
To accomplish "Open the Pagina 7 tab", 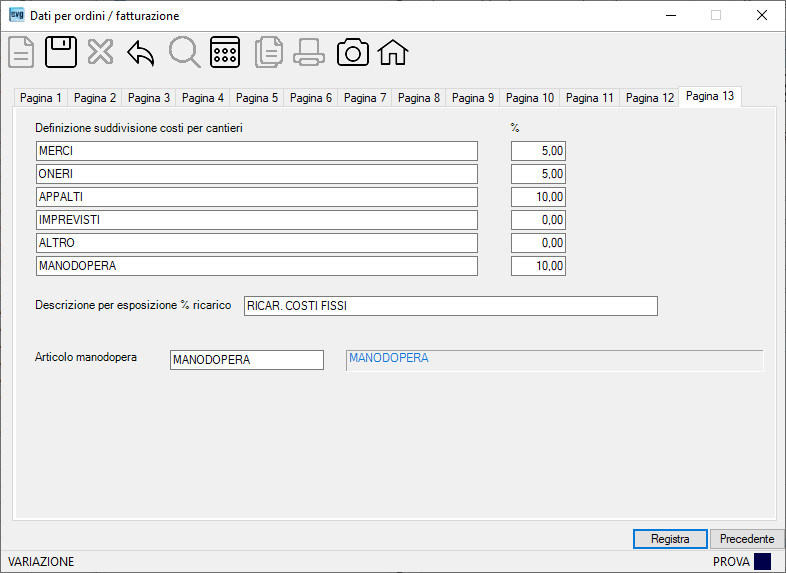I will 364,98.
